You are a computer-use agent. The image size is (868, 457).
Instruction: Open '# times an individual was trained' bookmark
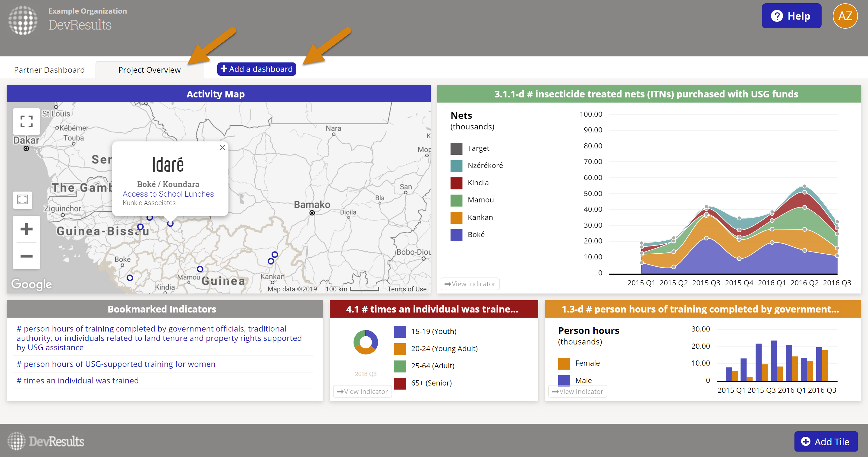(77, 381)
